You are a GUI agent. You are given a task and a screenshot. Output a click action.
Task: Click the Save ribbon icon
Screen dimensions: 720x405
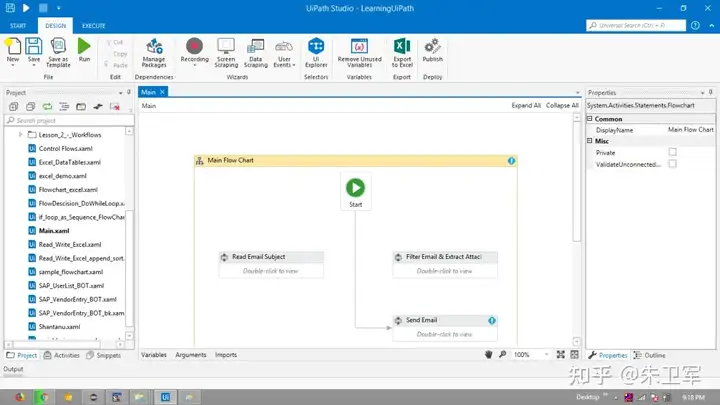(34, 51)
